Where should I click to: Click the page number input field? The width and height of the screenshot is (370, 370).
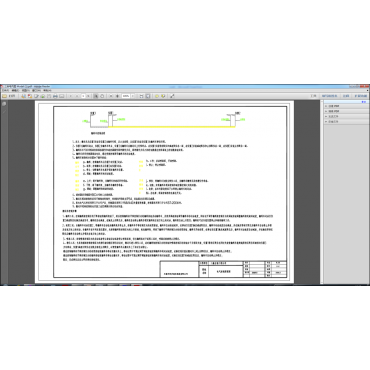tap(83, 96)
